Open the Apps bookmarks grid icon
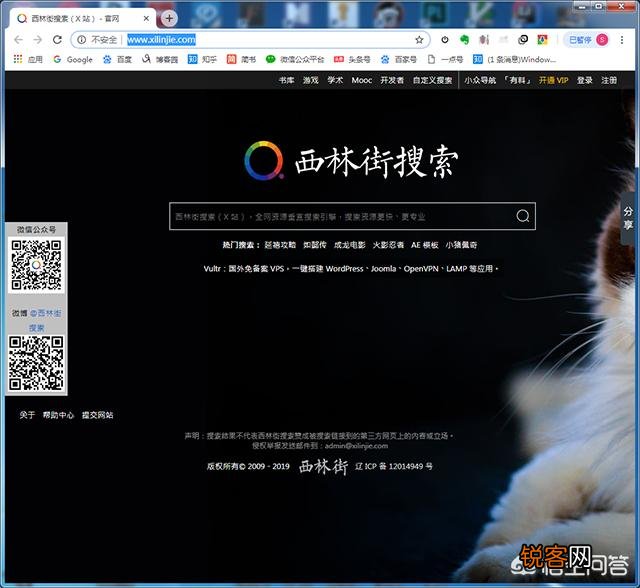This screenshot has width=640, height=588. 18,59
